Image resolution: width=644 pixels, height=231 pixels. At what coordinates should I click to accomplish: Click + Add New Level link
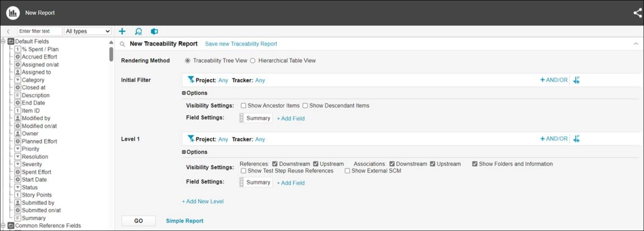203,201
